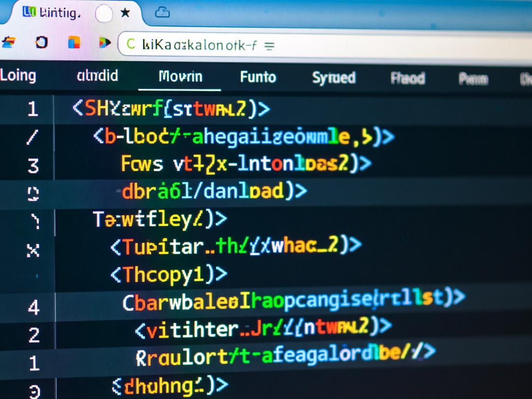Open the Loing tab
The height and width of the screenshot is (399, 532).
[x=18, y=75]
